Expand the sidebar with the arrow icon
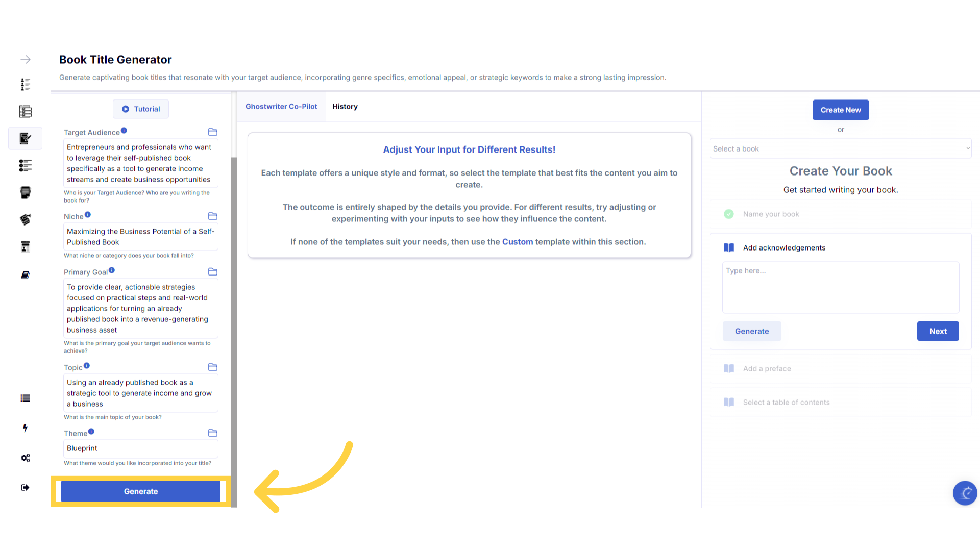Viewport: 980px width, 551px height. 26,60
